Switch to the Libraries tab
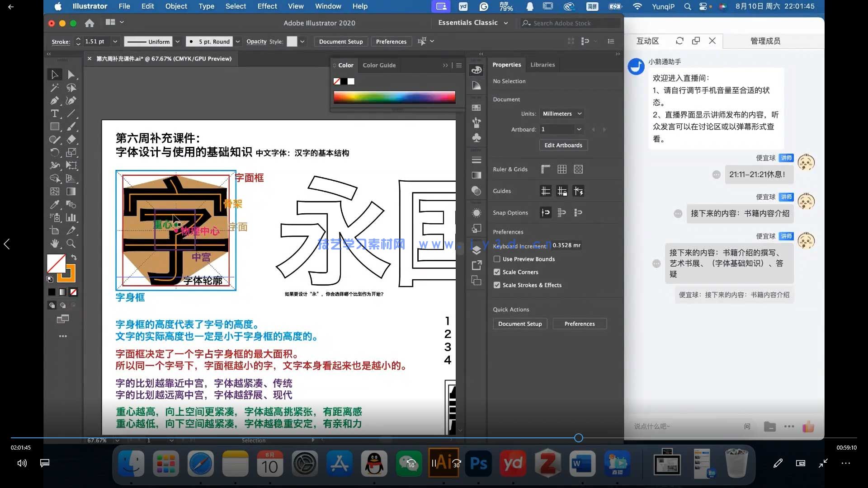The height and width of the screenshot is (488, 868). (542, 64)
